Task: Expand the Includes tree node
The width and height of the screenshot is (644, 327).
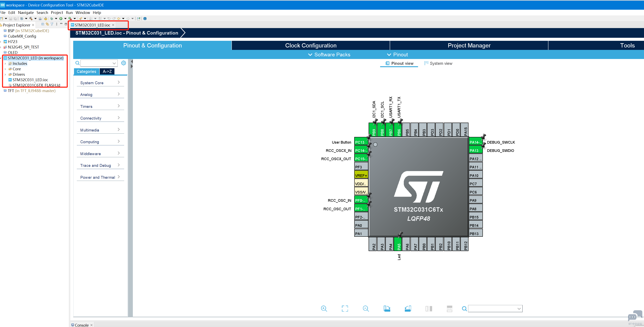Action: pos(5,63)
